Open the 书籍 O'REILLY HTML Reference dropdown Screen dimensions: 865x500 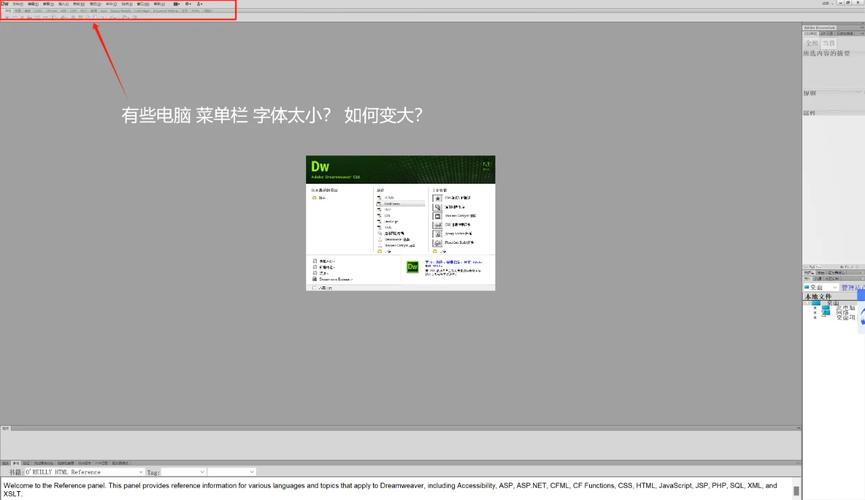tap(84, 472)
